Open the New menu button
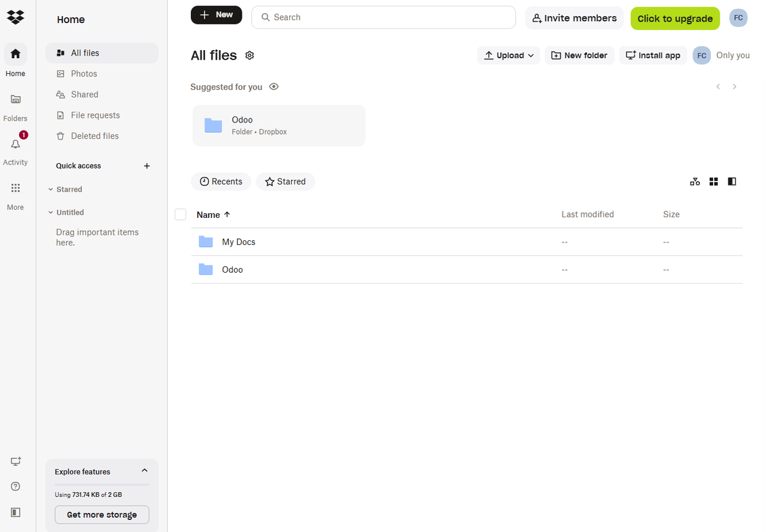This screenshot has height=532, width=765. coord(216,15)
